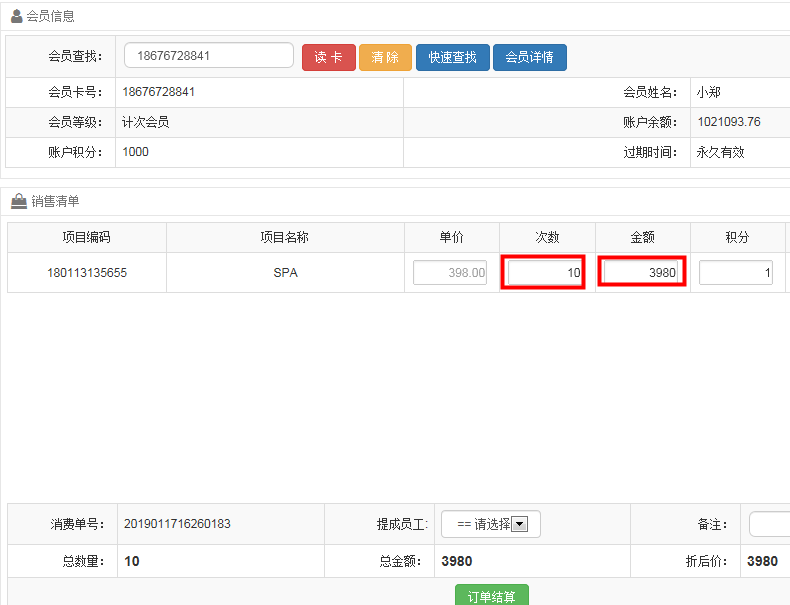Select the SPA project name cell

pyautogui.click(x=285, y=272)
